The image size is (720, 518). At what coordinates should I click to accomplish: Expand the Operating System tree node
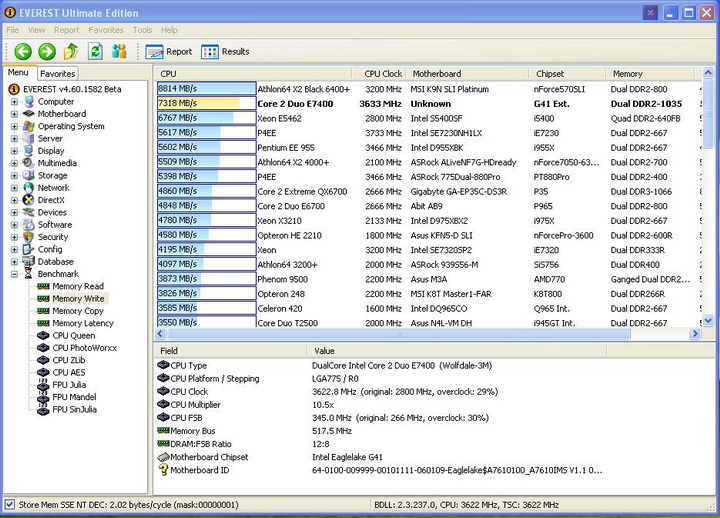coord(14,126)
